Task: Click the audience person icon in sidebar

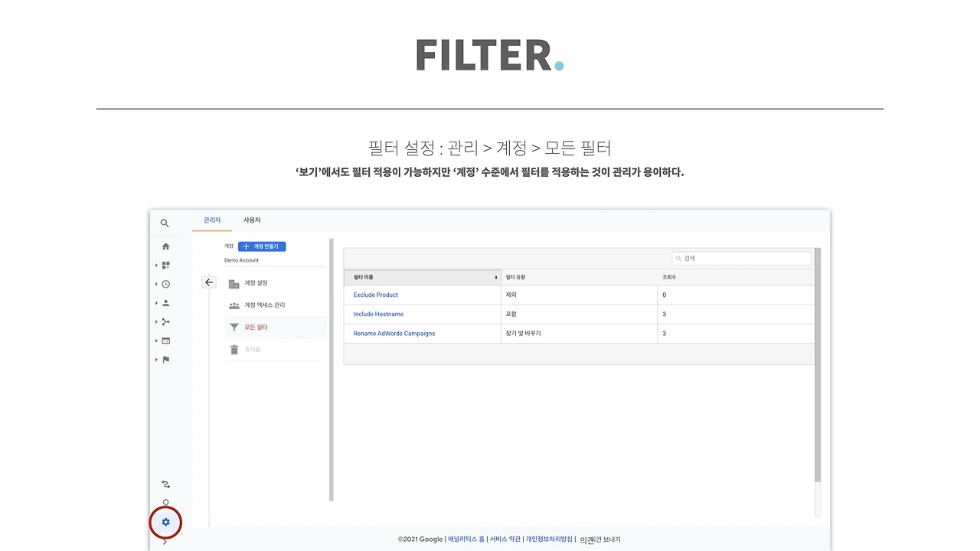Action: coord(165,302)
